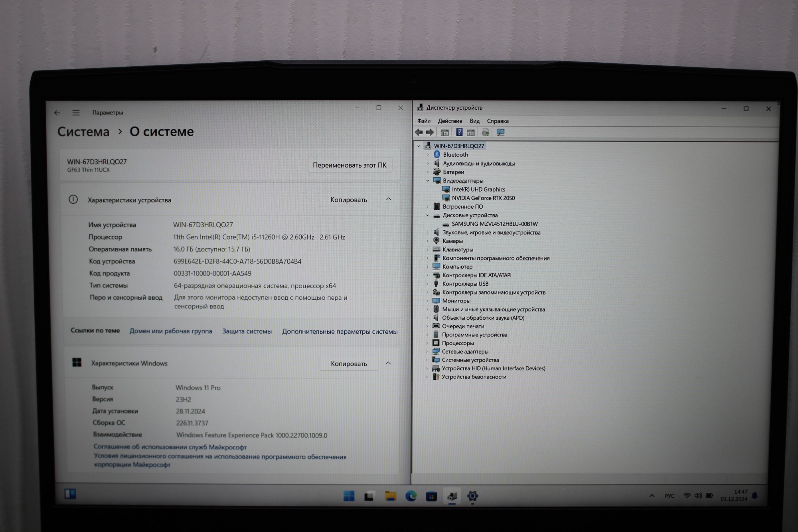Click the Forward arrow in Device Manager toolbar
Viewport: 798px width, 532px height.
[430, 132]
